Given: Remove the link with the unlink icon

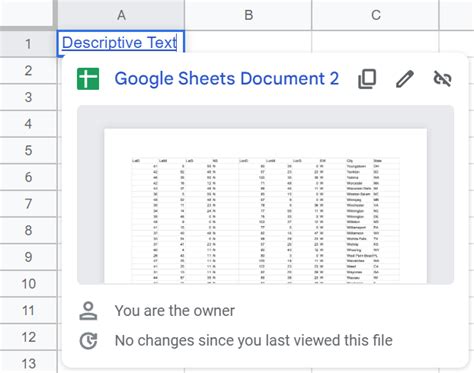Looking at the screenshot, I should [442, 79].
